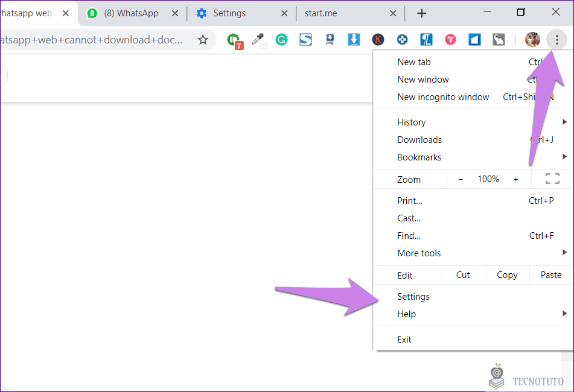Enter fullscreen mode from Zoom row

552,179
